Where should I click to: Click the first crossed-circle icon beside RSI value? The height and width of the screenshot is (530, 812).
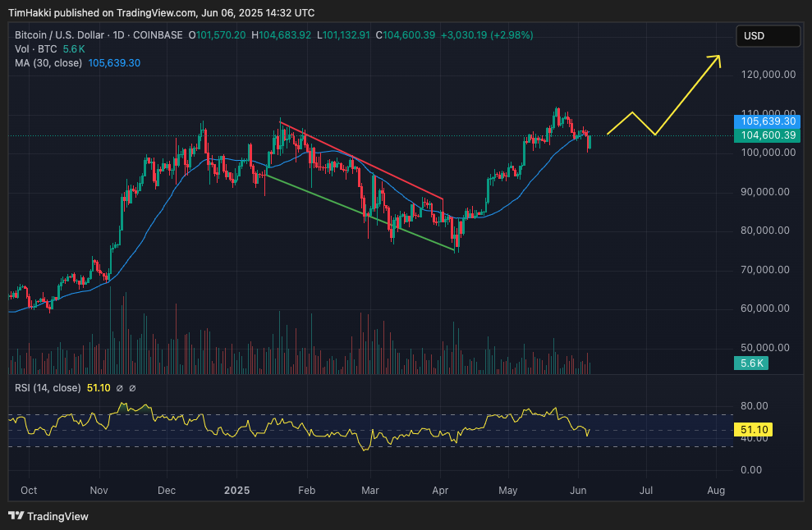coord(120,387)
